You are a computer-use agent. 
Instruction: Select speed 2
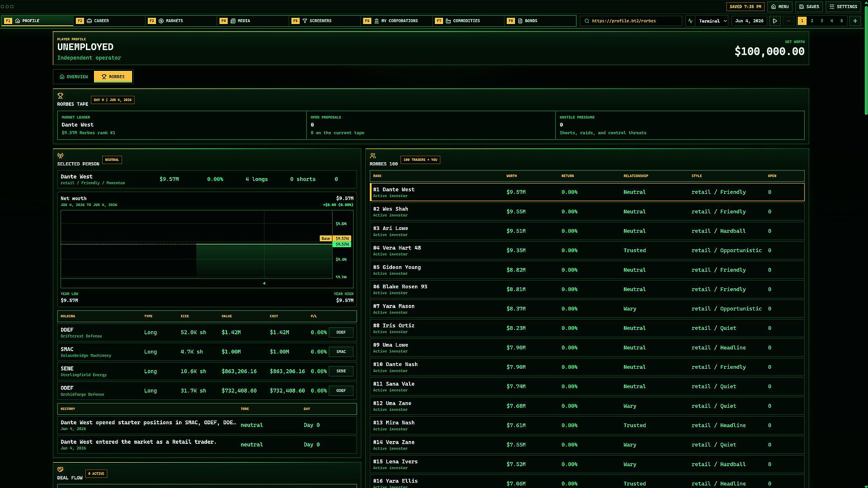coord(812,21)
